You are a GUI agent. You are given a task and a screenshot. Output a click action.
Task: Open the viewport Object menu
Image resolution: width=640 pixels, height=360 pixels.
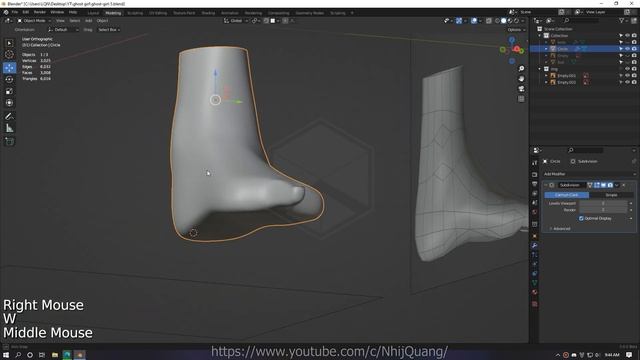pyautogui.click(x=102, y=20)
